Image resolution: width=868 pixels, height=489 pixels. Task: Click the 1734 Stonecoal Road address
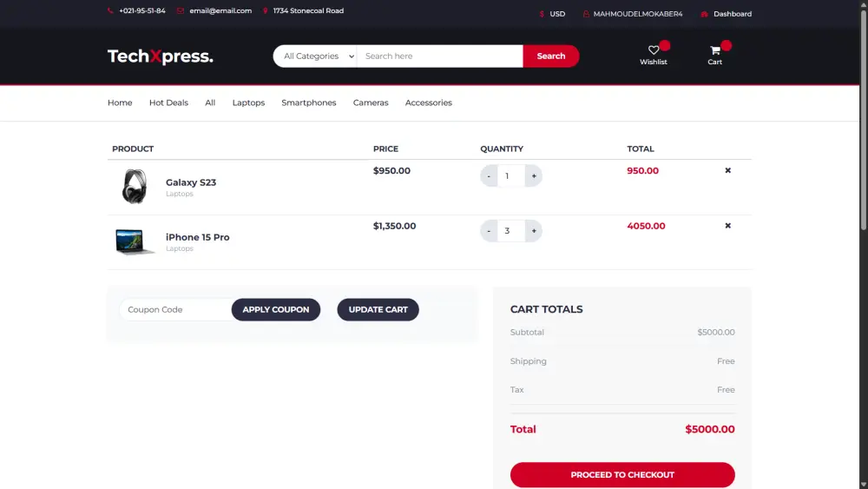[x=308, y=10]
